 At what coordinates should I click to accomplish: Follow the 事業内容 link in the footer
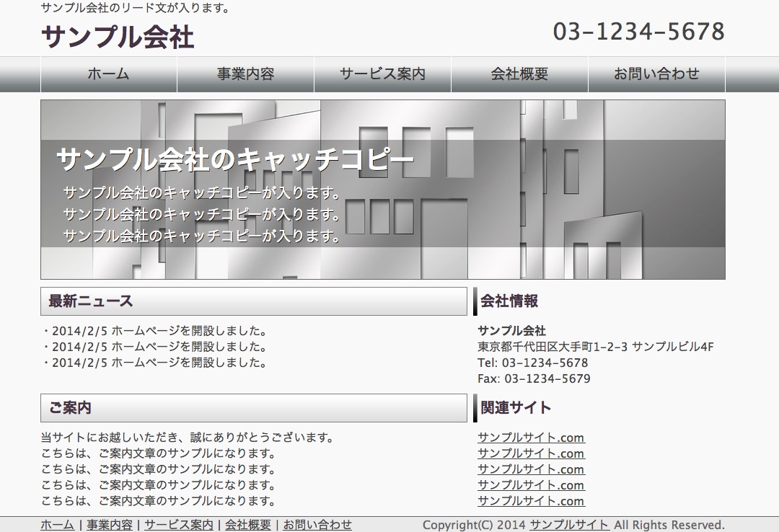pos(110,525)
